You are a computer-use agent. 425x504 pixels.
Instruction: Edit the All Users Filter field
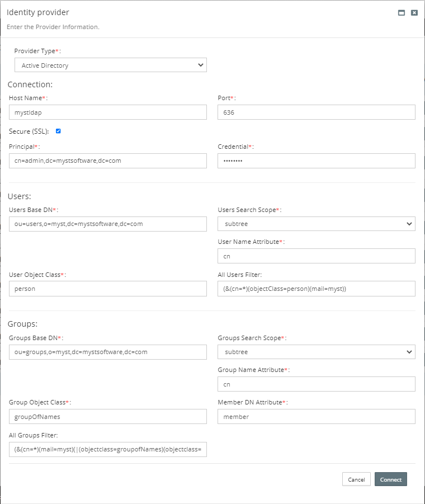316,289
